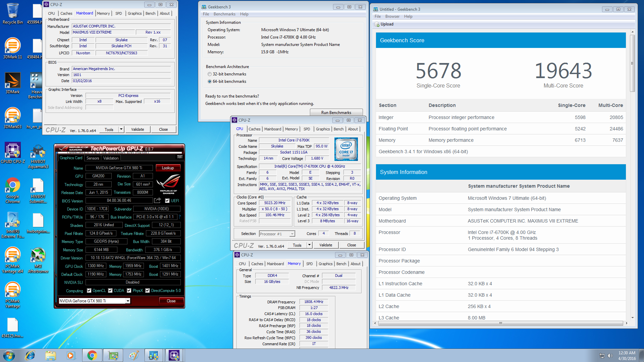Switch to Chrome in the taskbar

pyautogui.click(x=92, y=355)
